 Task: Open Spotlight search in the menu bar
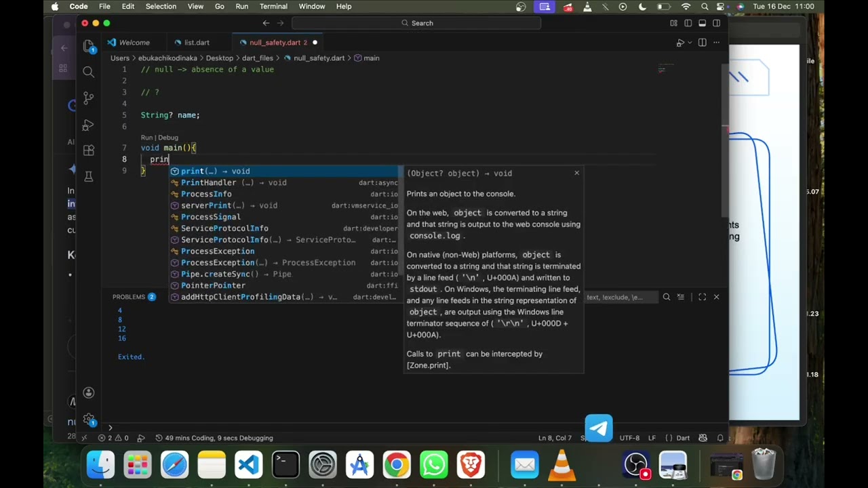[x=705, y=6]
